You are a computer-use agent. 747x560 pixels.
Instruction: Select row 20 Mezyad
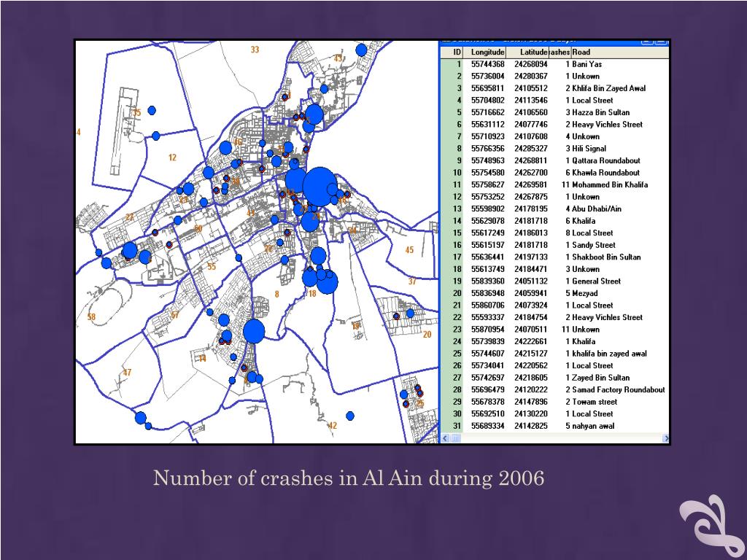555,293
